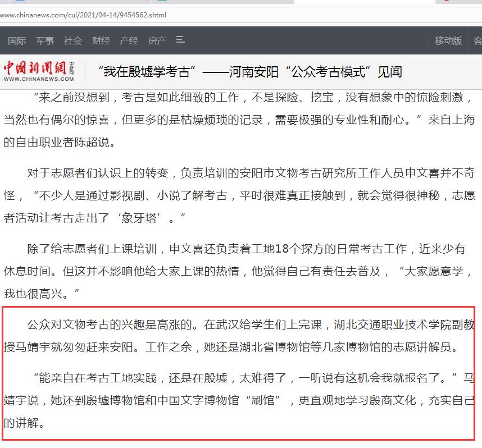Image resolution: width=482 pixels, height=448 pixels.
Task: Open the 房产 news section
Action: click(157, 40)
